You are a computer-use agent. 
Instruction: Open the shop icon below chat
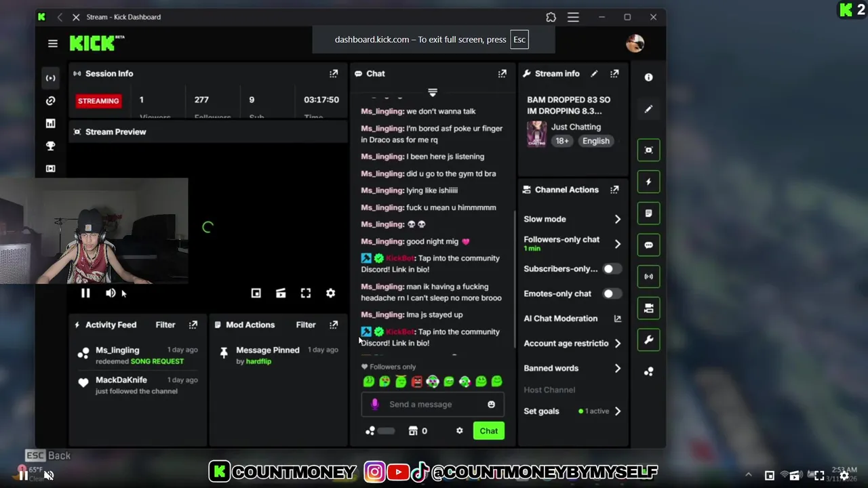coord(413,430)
